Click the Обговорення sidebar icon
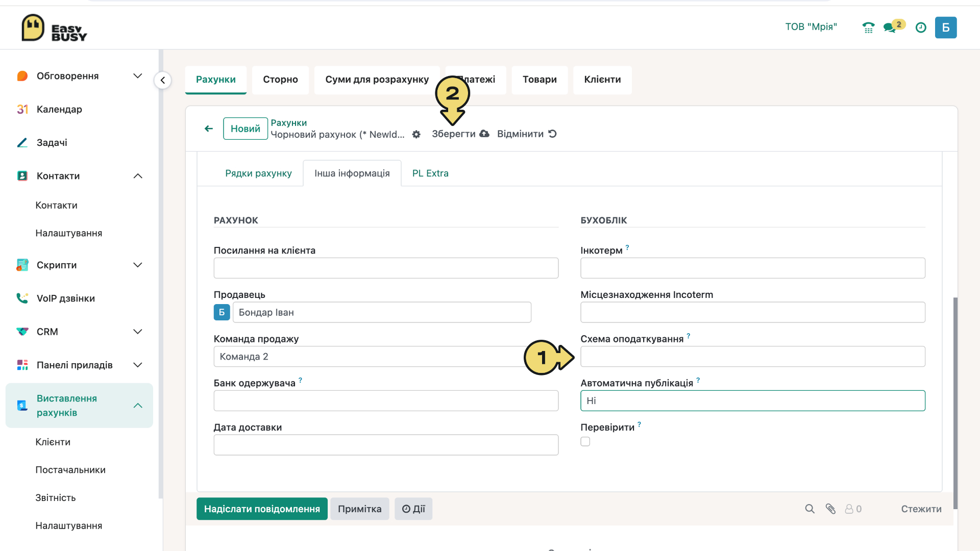This screenshot has height=551, width=980. [22, 76]
